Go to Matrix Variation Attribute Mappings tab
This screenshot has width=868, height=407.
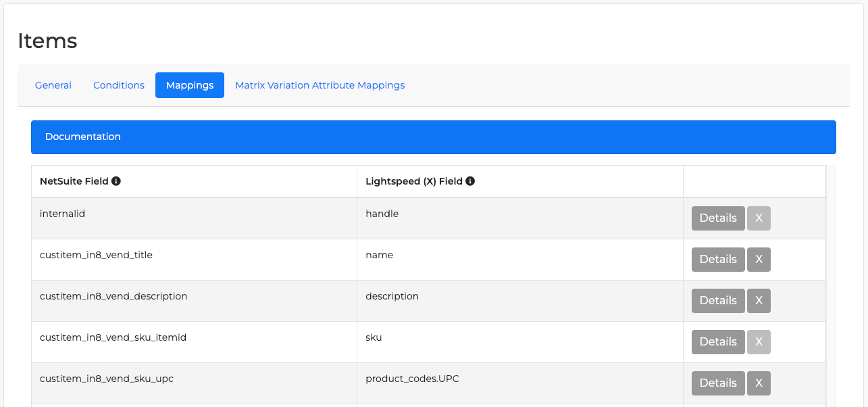pos(320,85)
